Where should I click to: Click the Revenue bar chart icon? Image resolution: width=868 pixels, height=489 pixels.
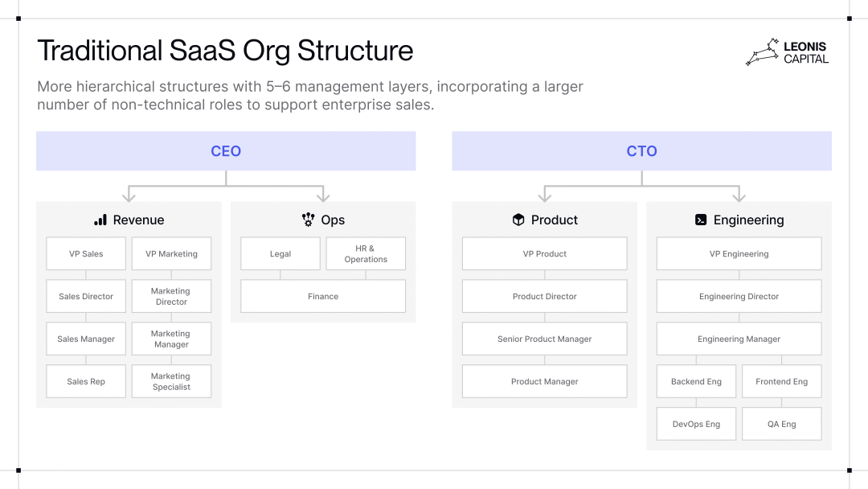[100, 220]
